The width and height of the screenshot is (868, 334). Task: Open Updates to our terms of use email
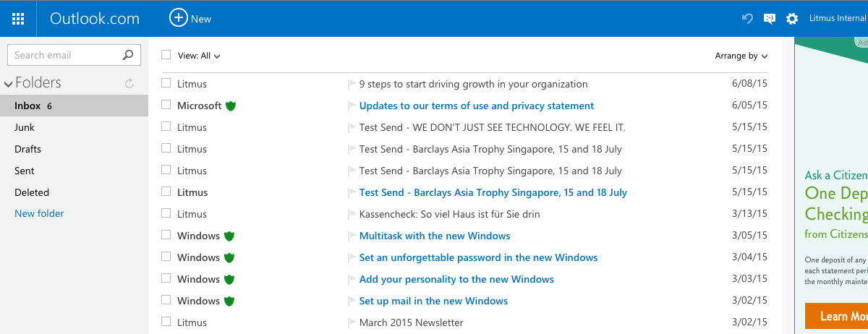point(477,106)
